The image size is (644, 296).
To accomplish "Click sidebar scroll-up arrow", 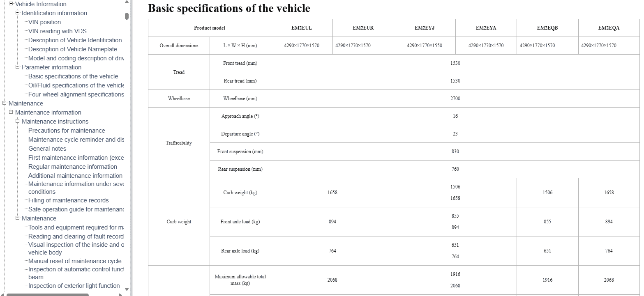I will (x=127, y=2).
